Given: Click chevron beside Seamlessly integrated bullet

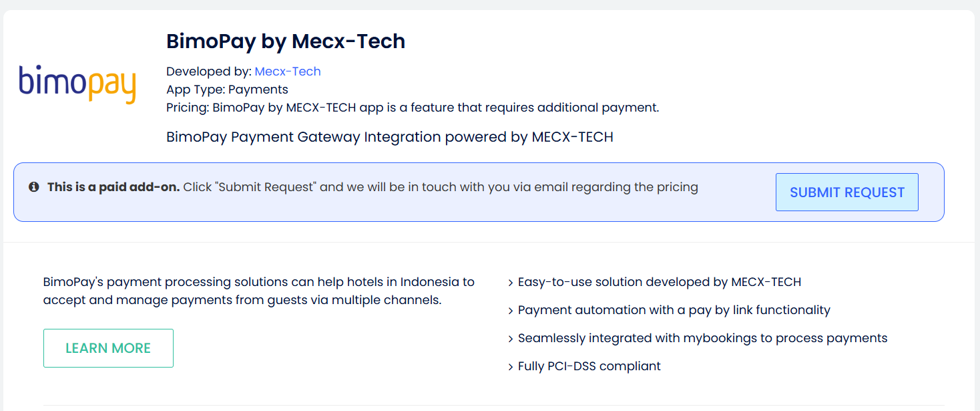Looking at the screenshot, I should pyautogui.click(x=511, y=339).
